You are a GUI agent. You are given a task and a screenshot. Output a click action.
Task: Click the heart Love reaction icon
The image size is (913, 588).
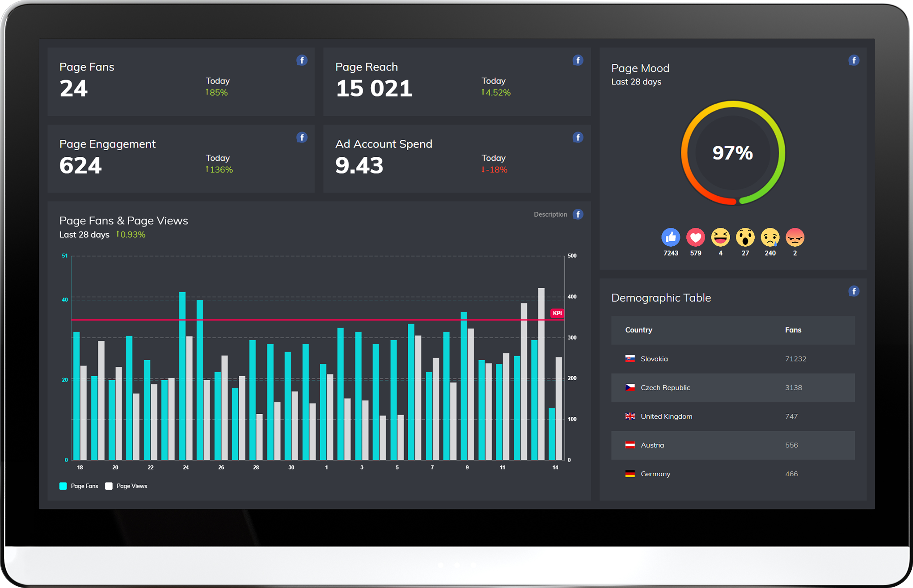[695, 237]
